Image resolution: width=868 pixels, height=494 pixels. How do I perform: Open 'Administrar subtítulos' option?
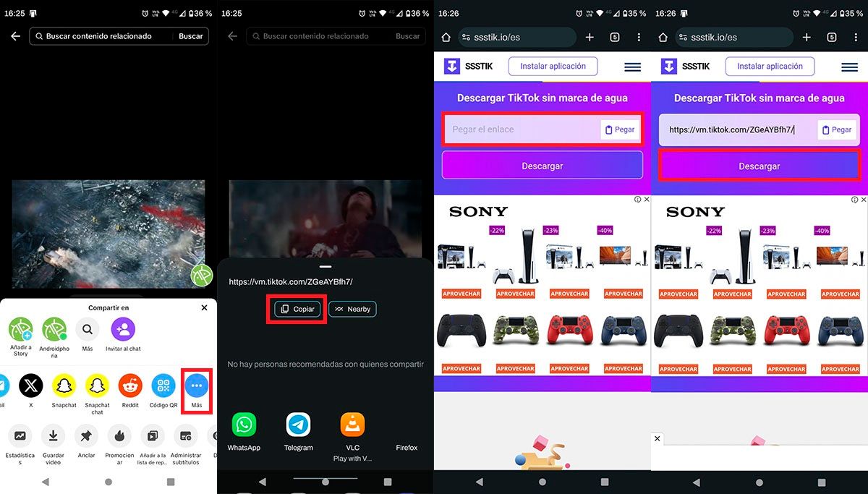click(186, 436)
